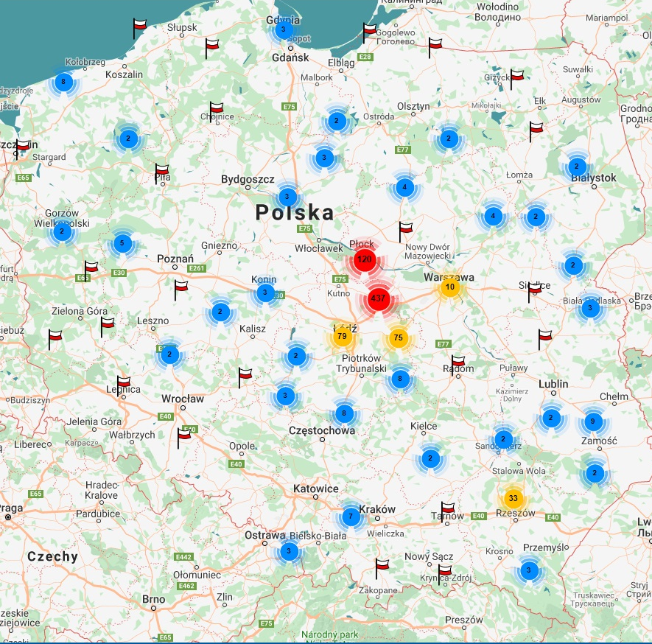Select the flag marker above Zakopane
The width and height of the screenshot is (652, 644).
pos(382,570)
